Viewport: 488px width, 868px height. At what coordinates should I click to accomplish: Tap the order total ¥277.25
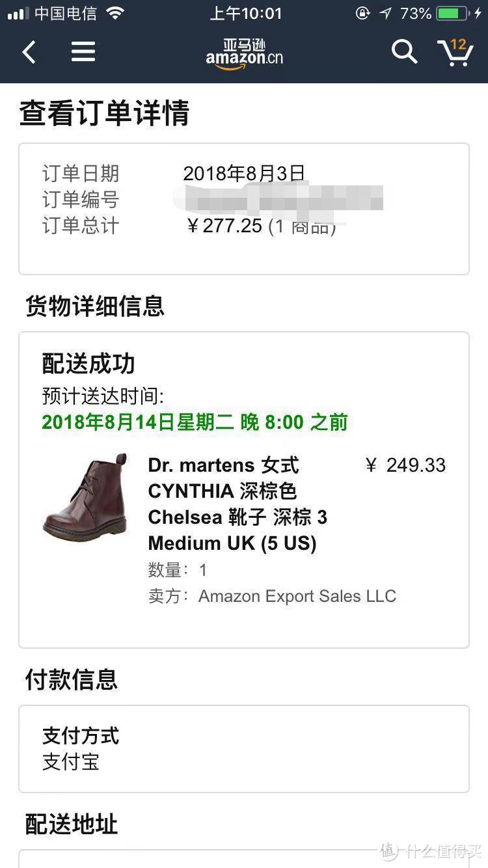pos(224,226)
